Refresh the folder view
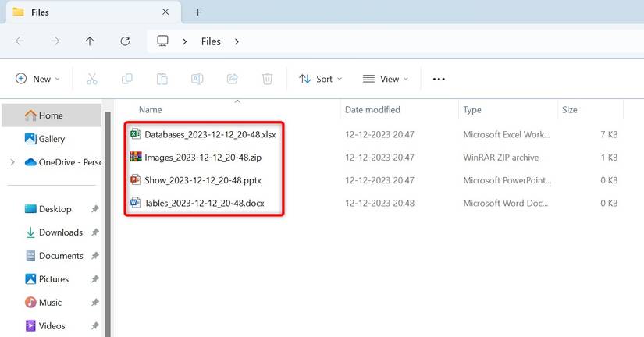The width and height of the screenshot is (644, 337). tap(125, 41)
